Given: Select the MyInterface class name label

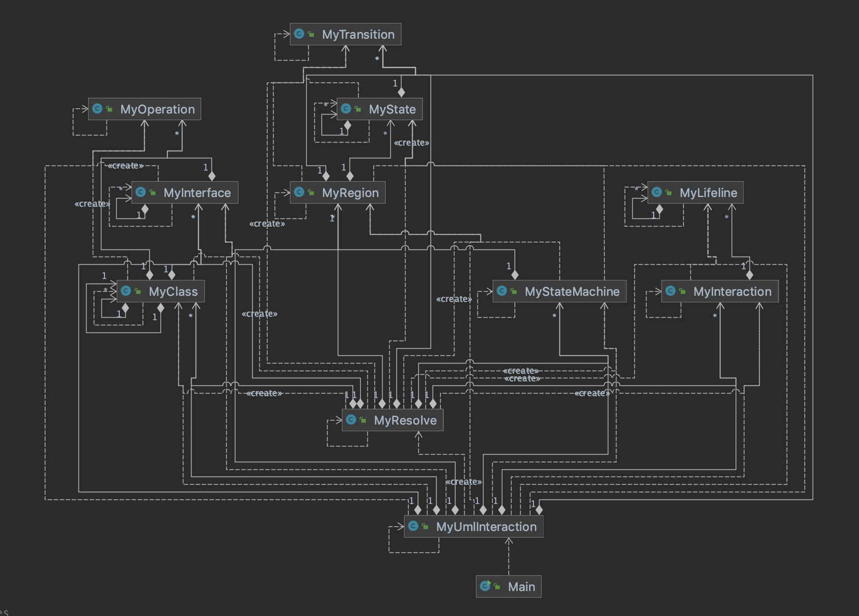Looking at the screenshot, I should click(197, 193).
